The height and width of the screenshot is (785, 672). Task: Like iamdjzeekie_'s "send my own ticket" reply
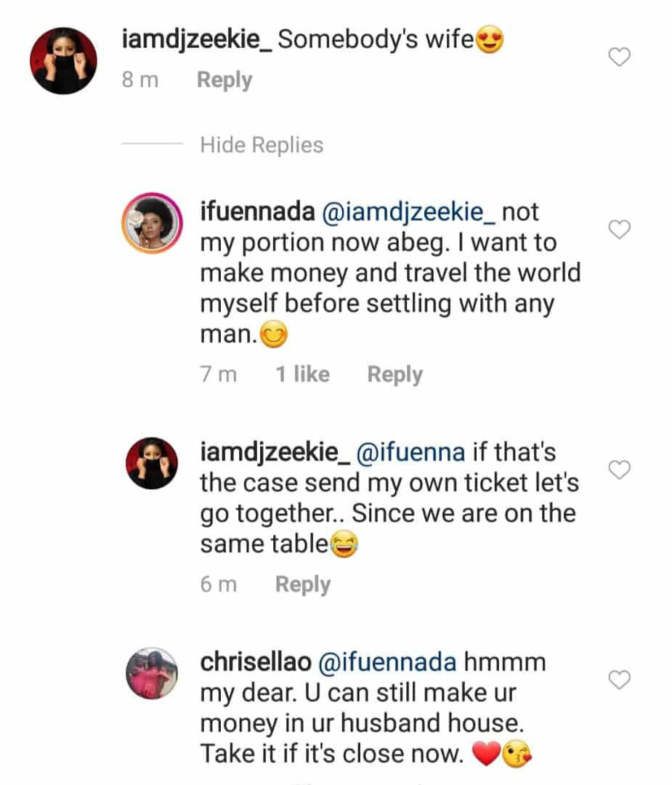click(x=619, y=470)
